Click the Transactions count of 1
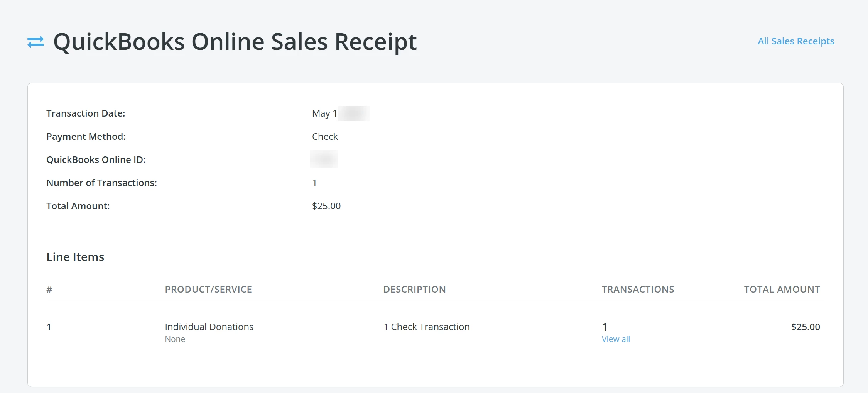Image resolution: width=868 pixels, height=393 pixels. coord(604,327)
